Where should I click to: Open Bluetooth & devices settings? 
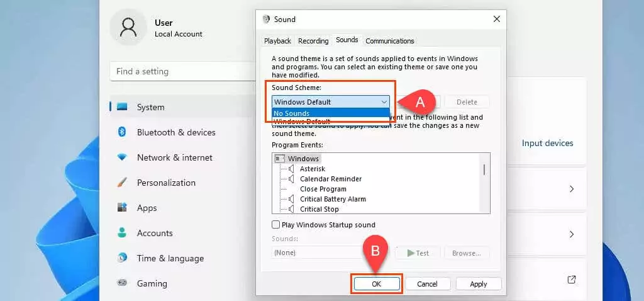[176, 132]
